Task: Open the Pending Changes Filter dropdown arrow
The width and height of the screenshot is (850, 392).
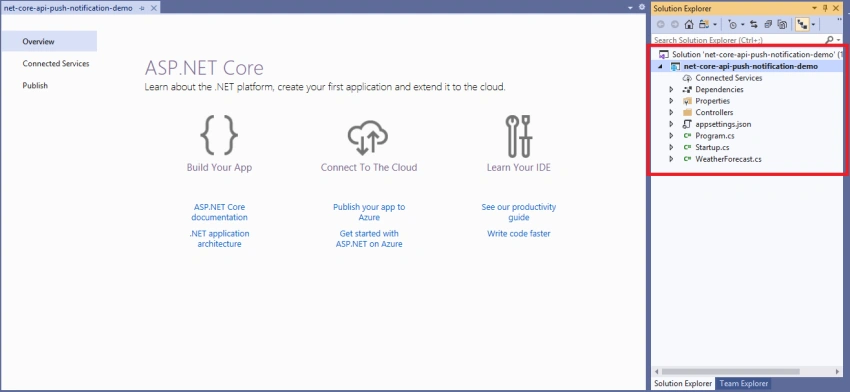Action: pos(743,25)
